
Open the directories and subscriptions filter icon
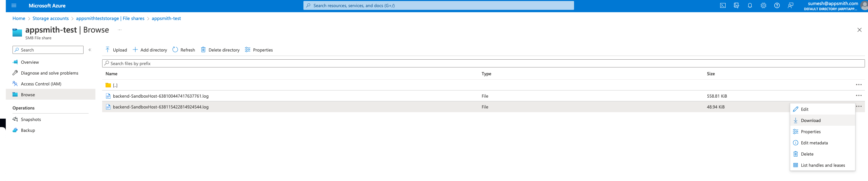tap(736, 5)
